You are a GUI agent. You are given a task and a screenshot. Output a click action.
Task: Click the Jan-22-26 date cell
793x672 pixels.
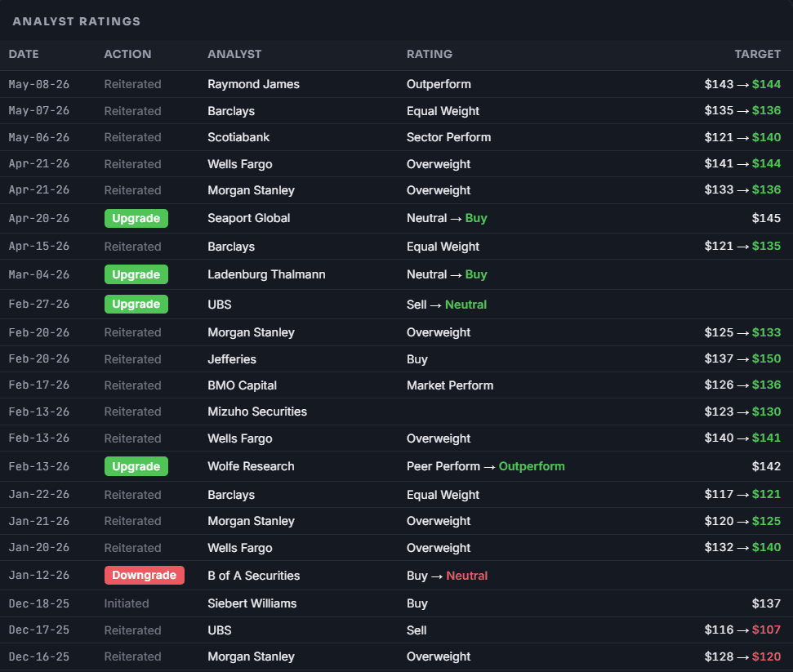click(x=39, y=495)
